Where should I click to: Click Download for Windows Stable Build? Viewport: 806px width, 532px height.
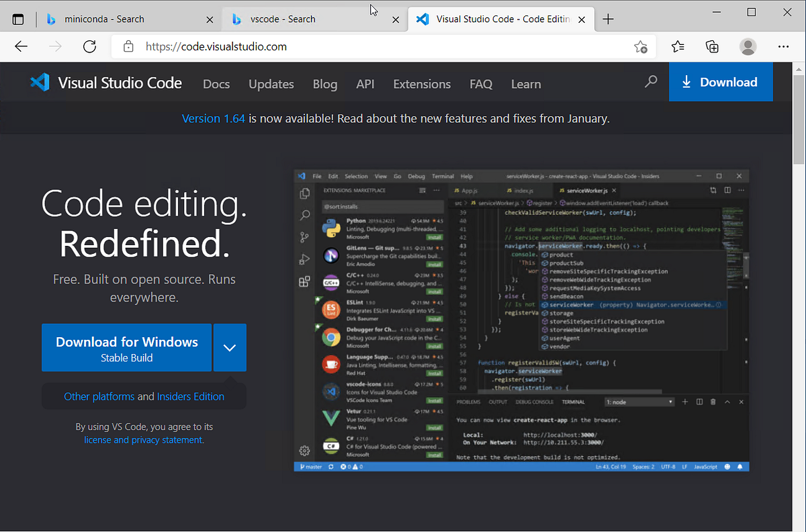126,348
